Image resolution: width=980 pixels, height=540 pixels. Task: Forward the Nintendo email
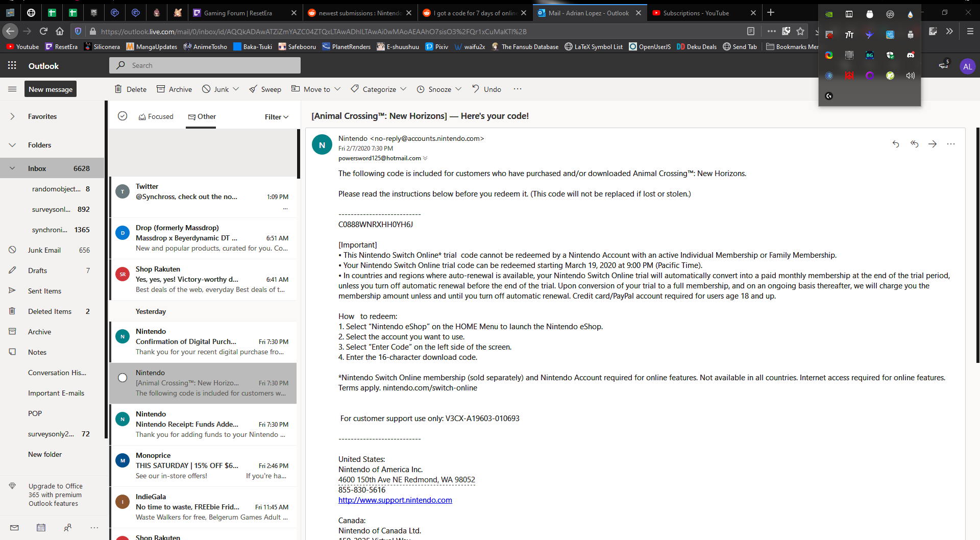point(933,144)
